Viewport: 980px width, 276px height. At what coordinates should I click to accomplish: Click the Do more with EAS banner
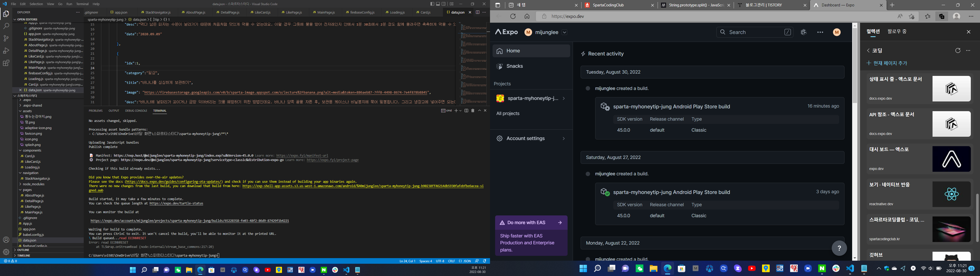pyautogui.click(x=531, y=223)
